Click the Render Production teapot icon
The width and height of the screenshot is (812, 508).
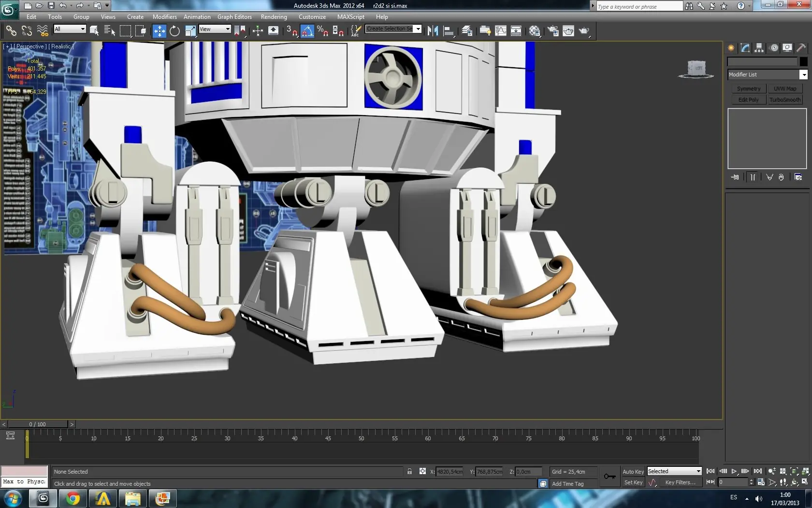(584, 31)
